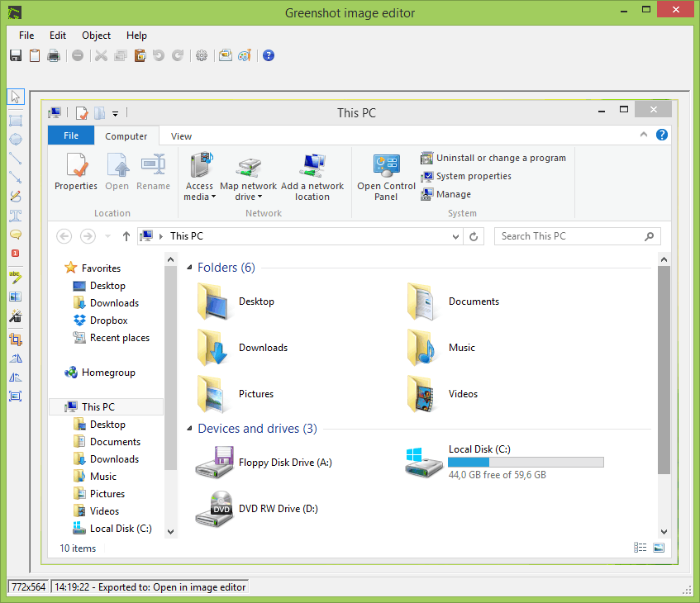Select the Highlight tool

click(x=15, y=278)
